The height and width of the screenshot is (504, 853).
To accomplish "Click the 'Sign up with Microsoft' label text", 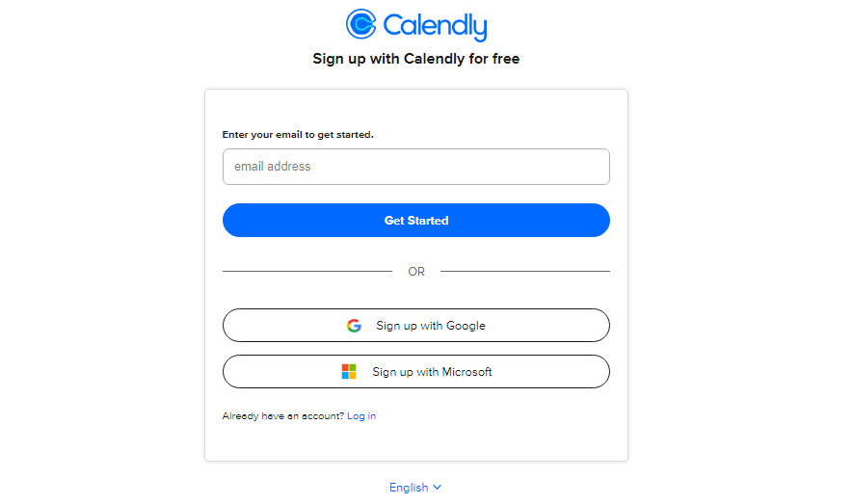I will [433, 372].
